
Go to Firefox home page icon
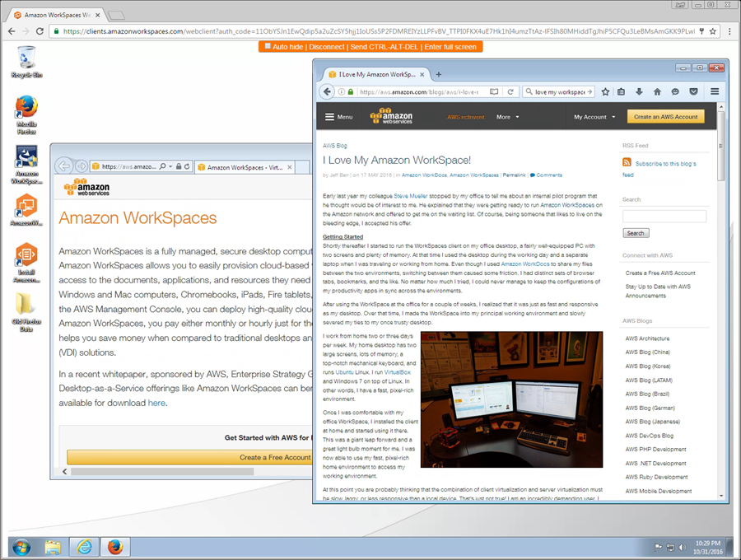click(x=656, y=91)
